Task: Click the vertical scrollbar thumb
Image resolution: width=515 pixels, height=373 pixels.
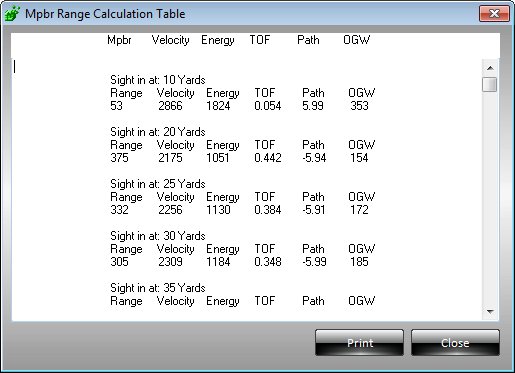Action: click(490, 84)
